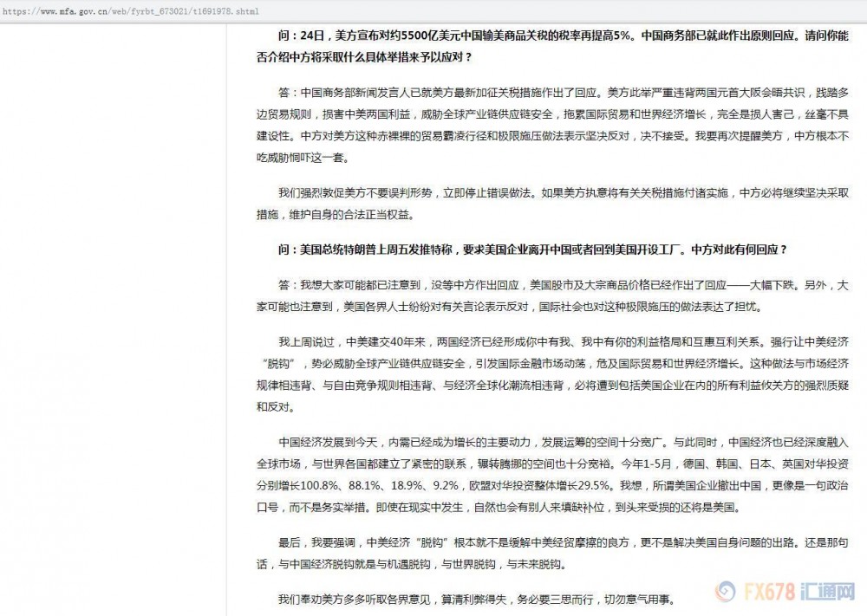Click answer line starting '答：我想大家可能都已注意到'
Screen dimensions: 867x616
click(x=563, y=285)
